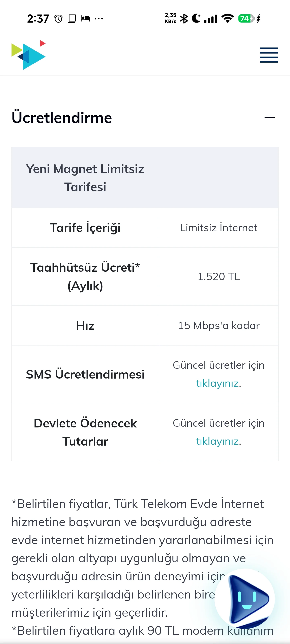The width and height of the screenshot is (290, 644).
Task: Follow tıklayınız link for Devlete Ödenecek Tutarlar
Action: tap(217, 441)
